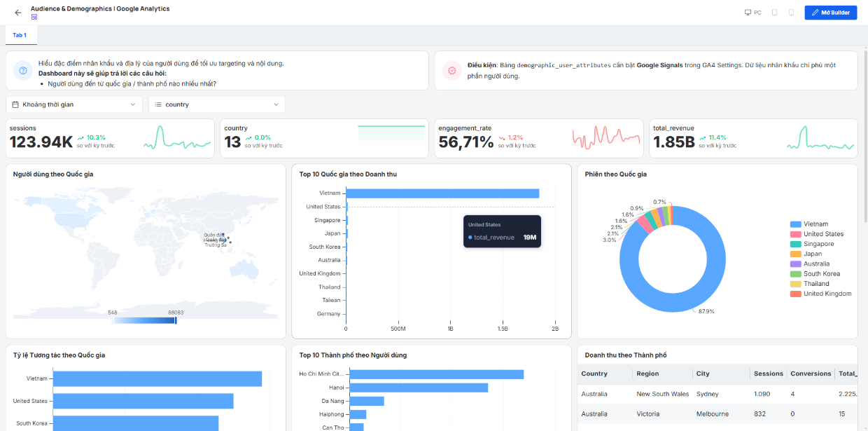The width and height of the screenshot is (868, 431).
Task: Click the Ho Chi Minh City users bar
Action: point(436,374)
